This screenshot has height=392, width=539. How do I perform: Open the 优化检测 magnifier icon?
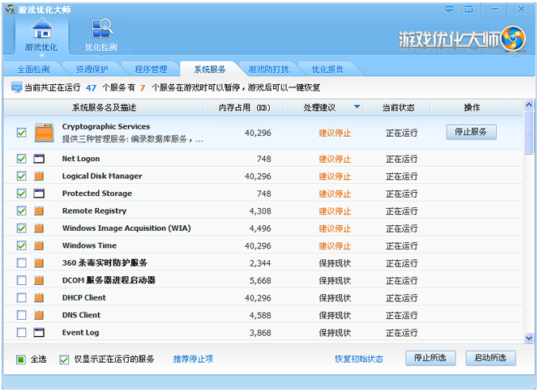pos(101,29)
